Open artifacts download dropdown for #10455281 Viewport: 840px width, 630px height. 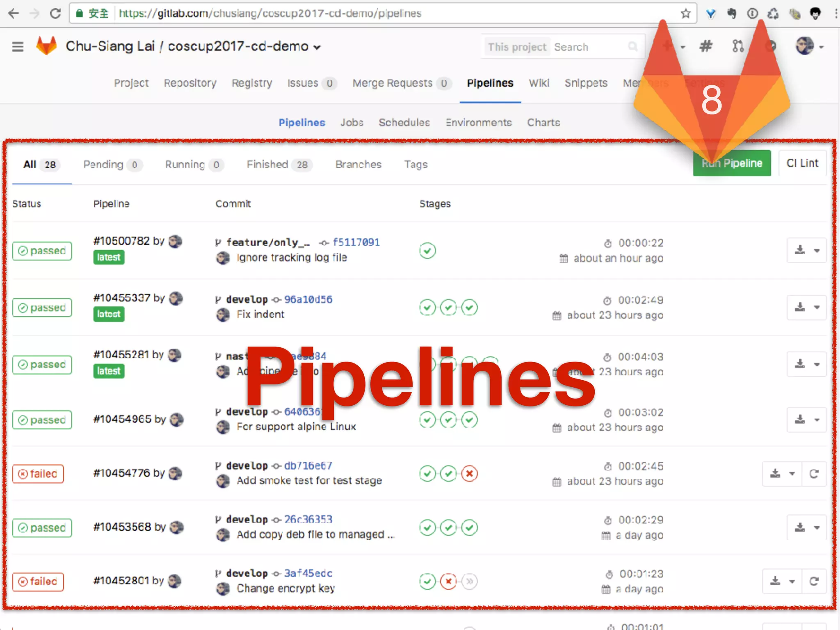(806, 364)
